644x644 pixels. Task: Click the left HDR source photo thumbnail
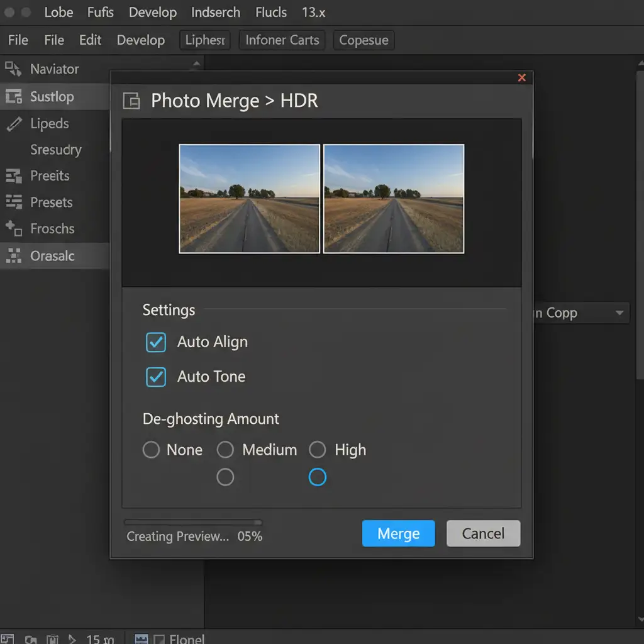point(249,199)
